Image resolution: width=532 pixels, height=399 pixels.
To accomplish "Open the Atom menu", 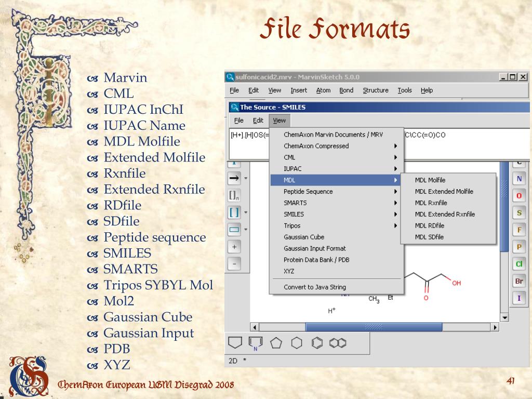I will tap(323, 90).
